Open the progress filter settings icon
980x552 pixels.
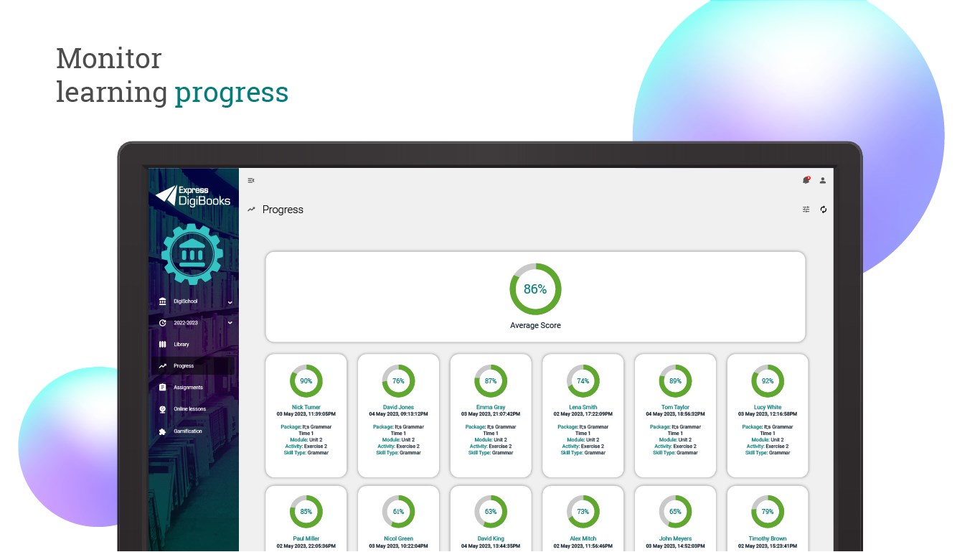coord(806,210)
